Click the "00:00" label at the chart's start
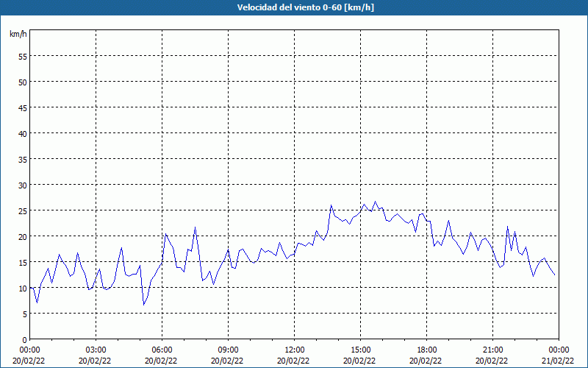This screenshot has width=588, height=368. tap(29, 350)
